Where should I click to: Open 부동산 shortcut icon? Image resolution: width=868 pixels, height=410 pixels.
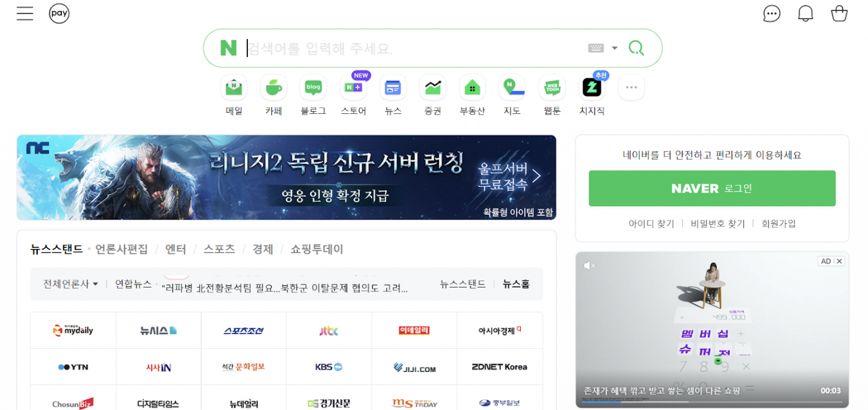click(473, 88)
